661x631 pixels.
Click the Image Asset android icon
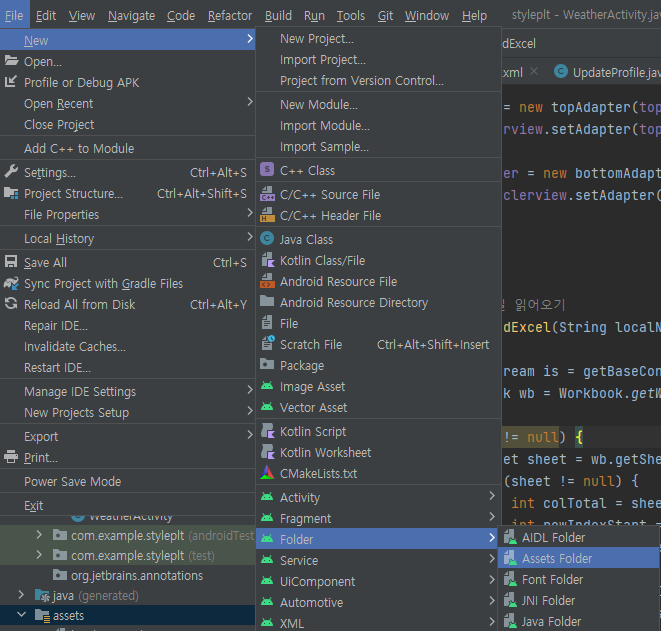click(267, 386)
